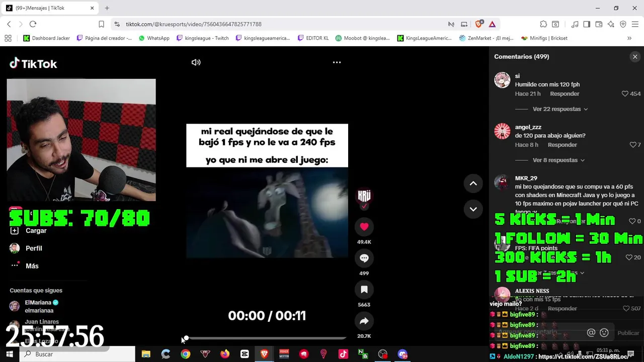The height and width of the screenshot is (362, 644).
Task: Open Firefox from the taskbar
Action: pyautogui.click(x=225, y=354)
